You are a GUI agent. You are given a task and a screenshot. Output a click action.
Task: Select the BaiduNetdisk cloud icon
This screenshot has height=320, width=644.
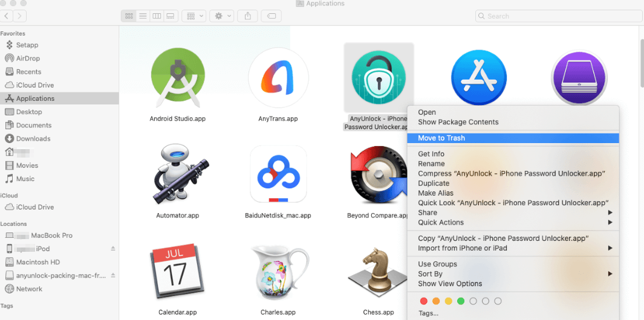point(278,174)
